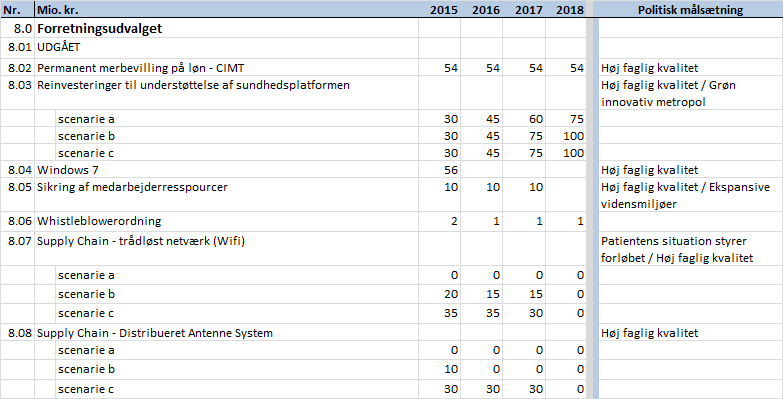Click the value 56 for Windows 7
This screenshot has width=783, height=399.
point(439,170)
